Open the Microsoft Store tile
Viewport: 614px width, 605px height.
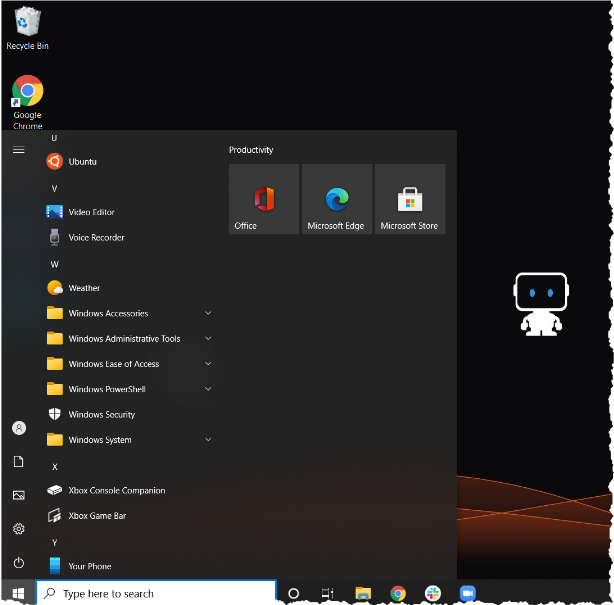[x=409, y=200]
